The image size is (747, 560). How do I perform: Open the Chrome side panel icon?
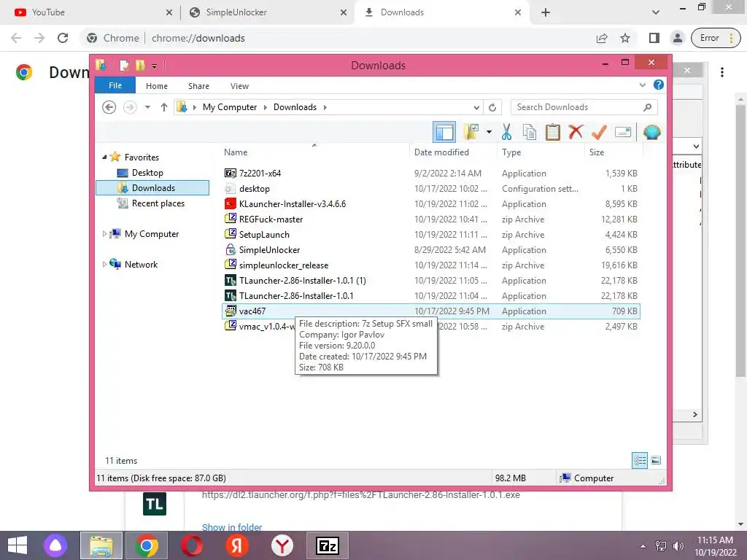[x=654, y=38]
